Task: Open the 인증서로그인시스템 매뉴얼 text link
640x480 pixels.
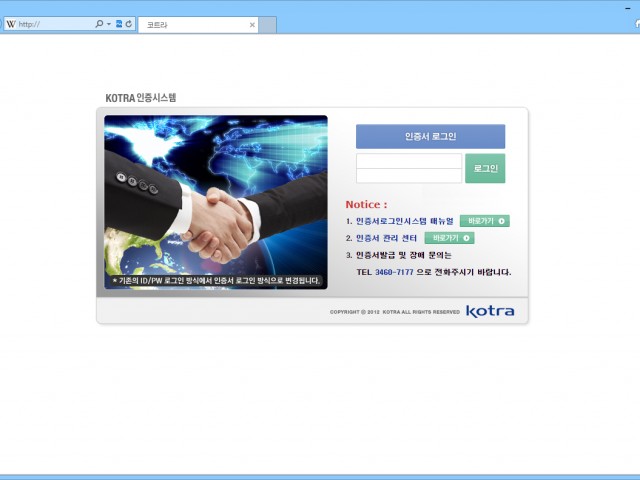Action: [x=404, y=221]
